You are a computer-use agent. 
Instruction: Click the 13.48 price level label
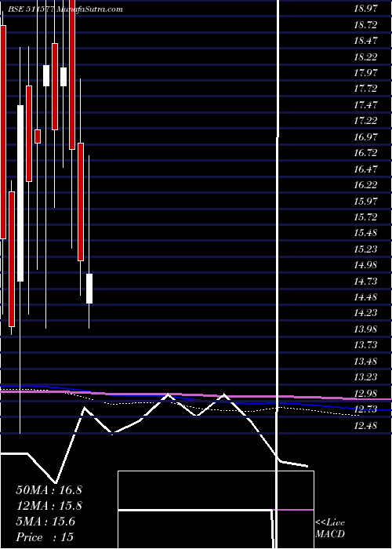pos(365,362)
